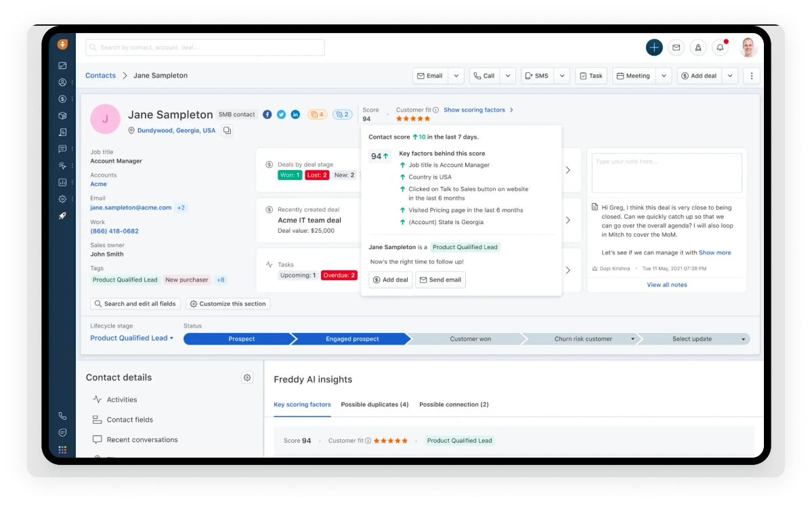This screenshot has height=507, width=812.
Task: Click Send email in the score popup
Action: (440, 280)
